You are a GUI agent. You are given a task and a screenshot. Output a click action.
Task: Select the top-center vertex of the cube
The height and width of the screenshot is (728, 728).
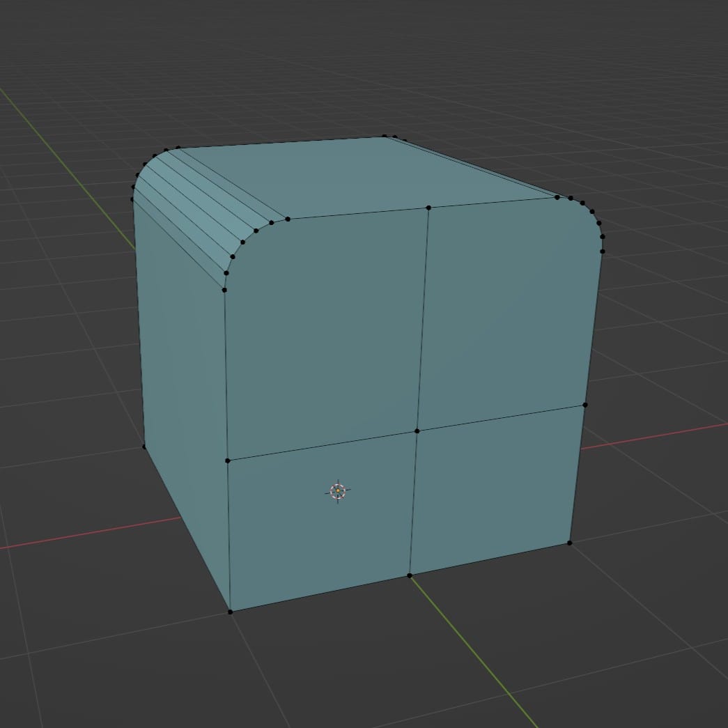coord(428,207)
